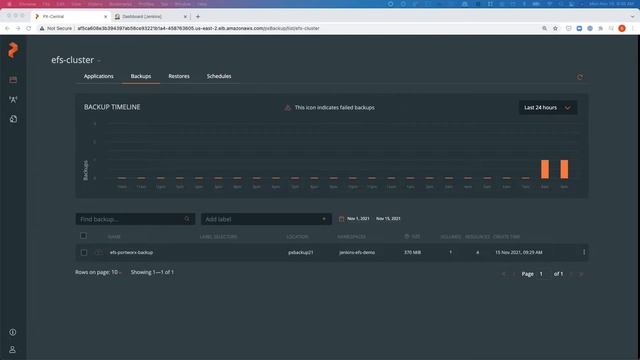The width and height of the screenshot is (640, 360).
Task: Open the info icon above the user icon
Action: click(13, 332)
